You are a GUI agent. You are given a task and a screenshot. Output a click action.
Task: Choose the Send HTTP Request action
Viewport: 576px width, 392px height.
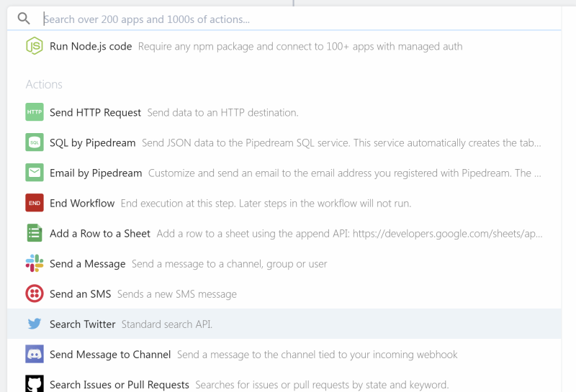point(284,112)
